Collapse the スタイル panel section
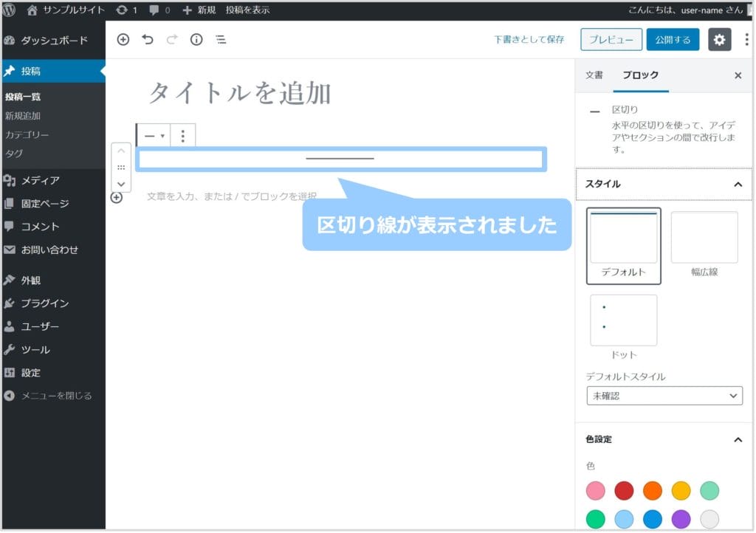The width and height of the screenshot is (756, 533). (x=737, y=185)
